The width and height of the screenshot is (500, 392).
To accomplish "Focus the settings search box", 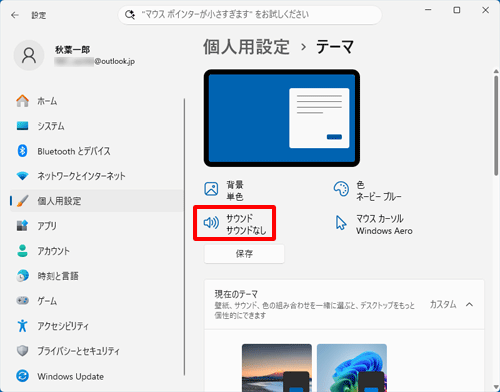I will pos(250,15).
